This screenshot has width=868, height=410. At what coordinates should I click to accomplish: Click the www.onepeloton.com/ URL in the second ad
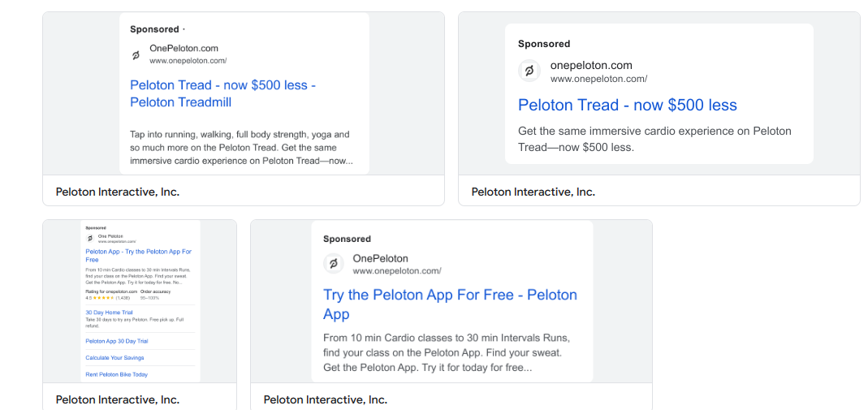tap(598, 79)
